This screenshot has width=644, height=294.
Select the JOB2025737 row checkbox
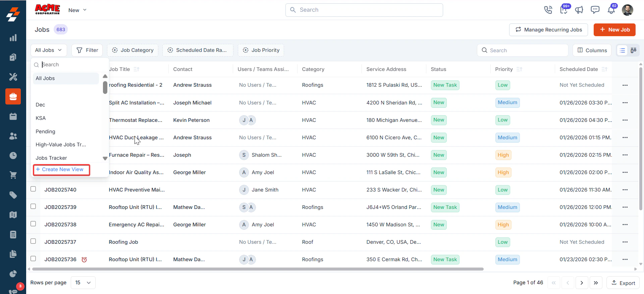pyautogui.click(x=33, y=241)
